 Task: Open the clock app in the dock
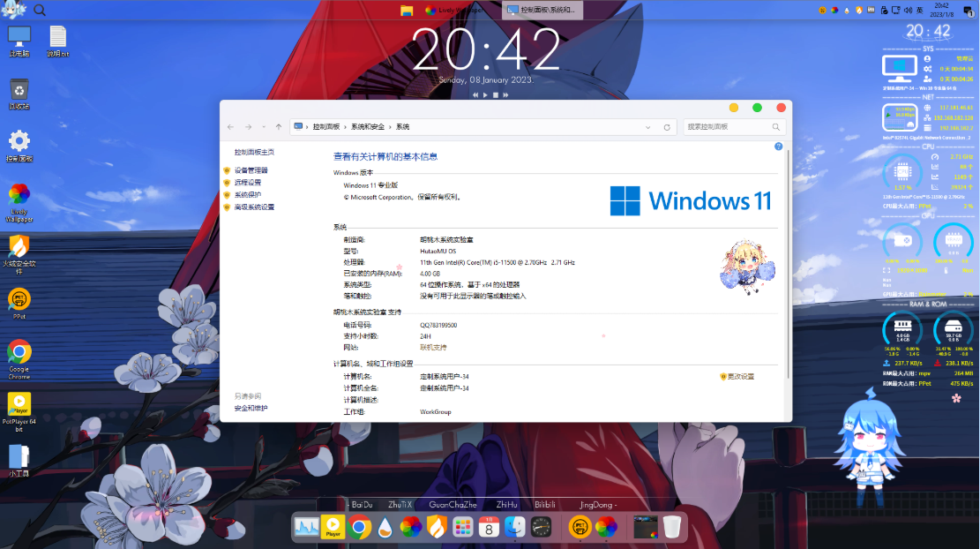click(542, 528)
